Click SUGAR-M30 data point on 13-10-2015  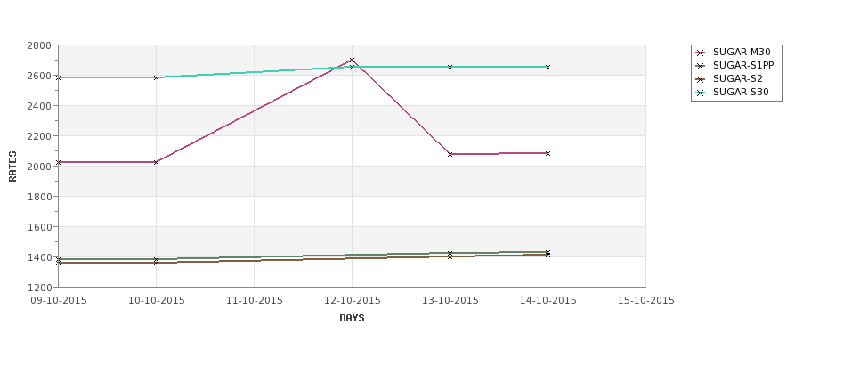coord(450,154)
